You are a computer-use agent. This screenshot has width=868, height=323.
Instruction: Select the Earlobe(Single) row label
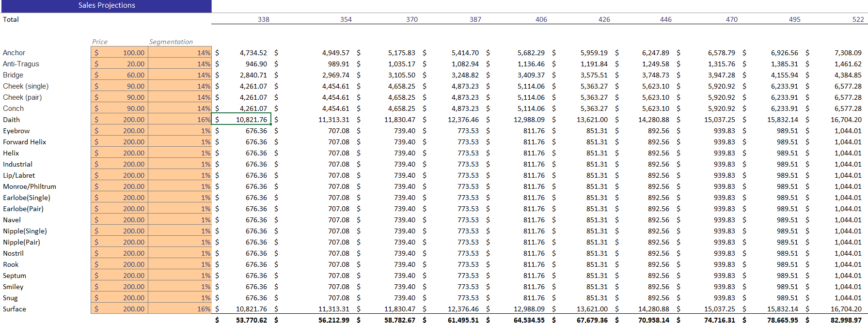(x=27, y=198)
